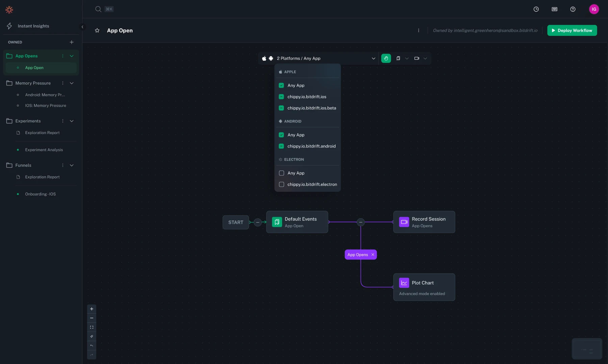Image resolution: width=608 pixels, height=364 pixels.
Task: Select the hand pan tool in workflow toolbar
Action: [386, 58]
